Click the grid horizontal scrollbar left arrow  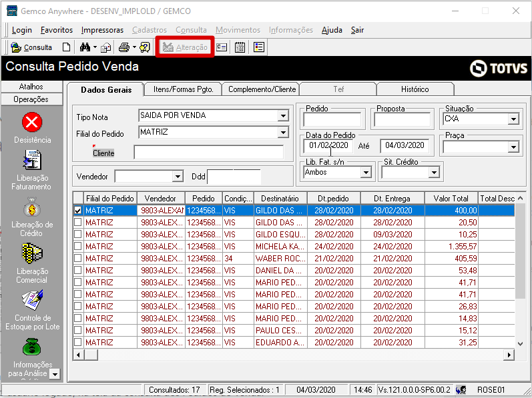[x=78, y=355]
